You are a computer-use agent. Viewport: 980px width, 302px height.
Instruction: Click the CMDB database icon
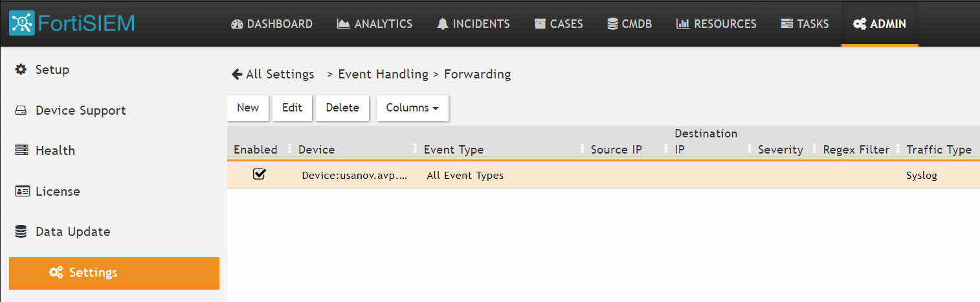click(x=612, y=24)
